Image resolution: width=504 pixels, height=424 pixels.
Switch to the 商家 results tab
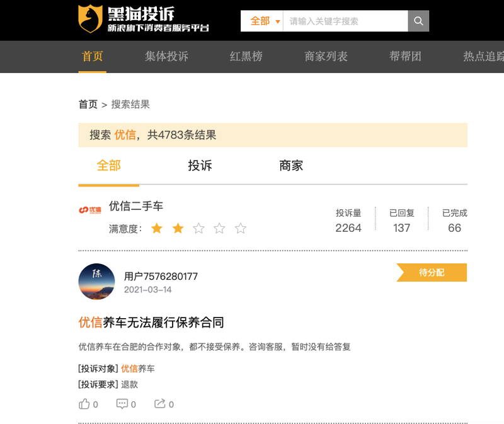pyautogui.click(x=291, y=166)
